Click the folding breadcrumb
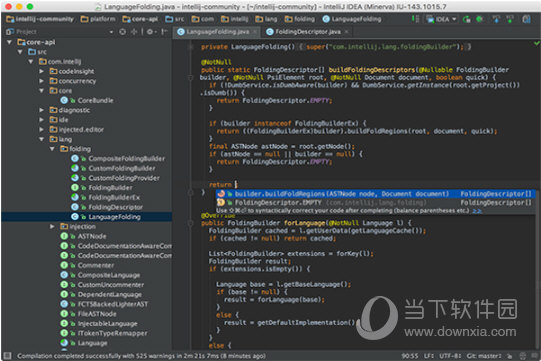 click(300, 19)
